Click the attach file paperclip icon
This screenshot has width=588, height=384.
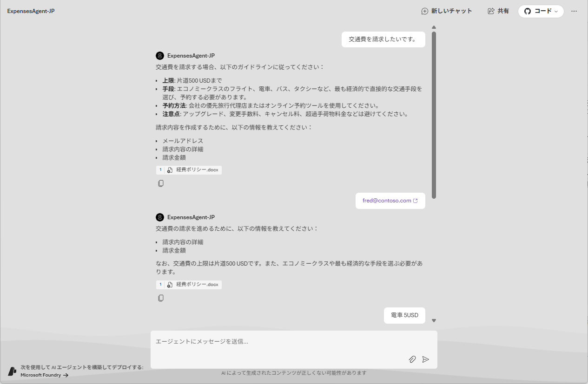coord(412,359)
